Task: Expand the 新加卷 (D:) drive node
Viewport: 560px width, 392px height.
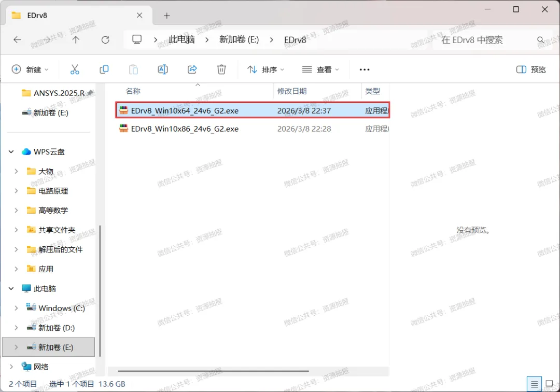Action: [16, 327]
